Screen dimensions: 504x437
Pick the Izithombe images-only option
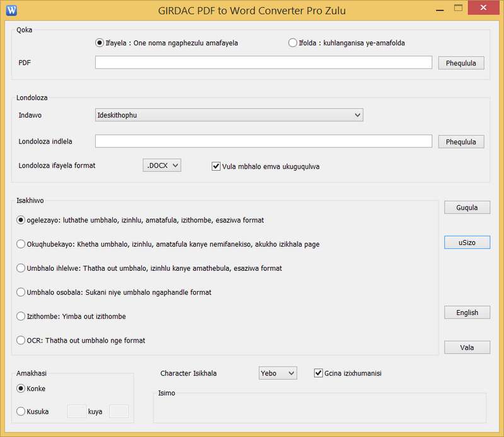coord(21,316)
